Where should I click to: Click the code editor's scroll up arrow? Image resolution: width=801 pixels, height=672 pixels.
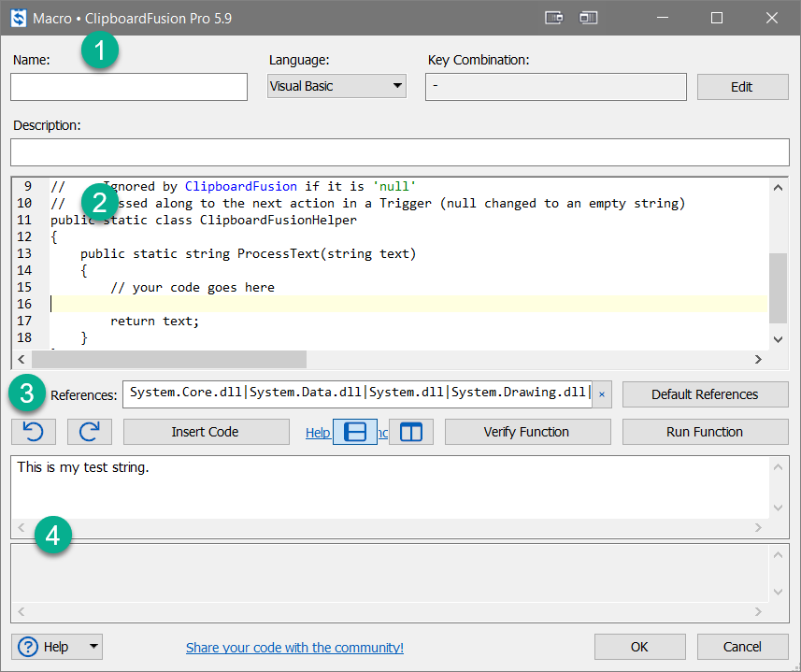(x=778, y=188)
